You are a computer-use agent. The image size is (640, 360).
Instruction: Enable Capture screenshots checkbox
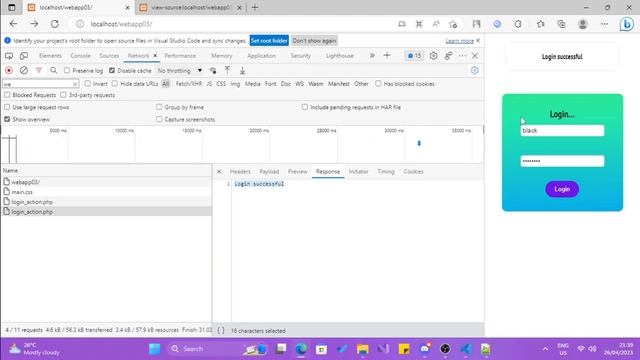pyautogui.click(x=159, y=119)
